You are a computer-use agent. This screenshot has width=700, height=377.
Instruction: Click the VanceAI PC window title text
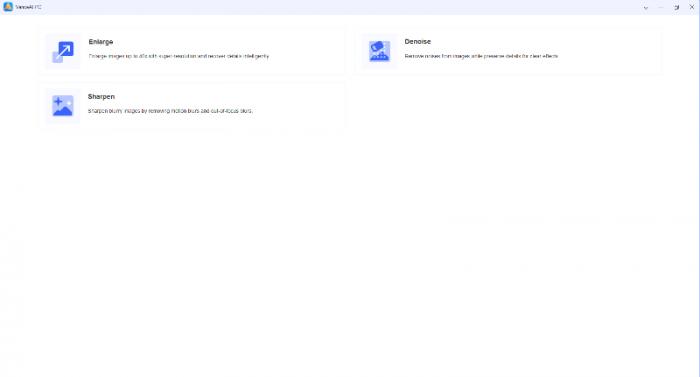pyautogui.click(x=29, y=8)
